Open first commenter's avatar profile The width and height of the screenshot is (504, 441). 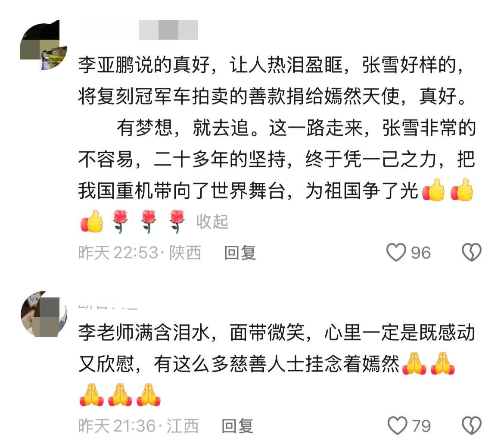(x=44, y=45)
